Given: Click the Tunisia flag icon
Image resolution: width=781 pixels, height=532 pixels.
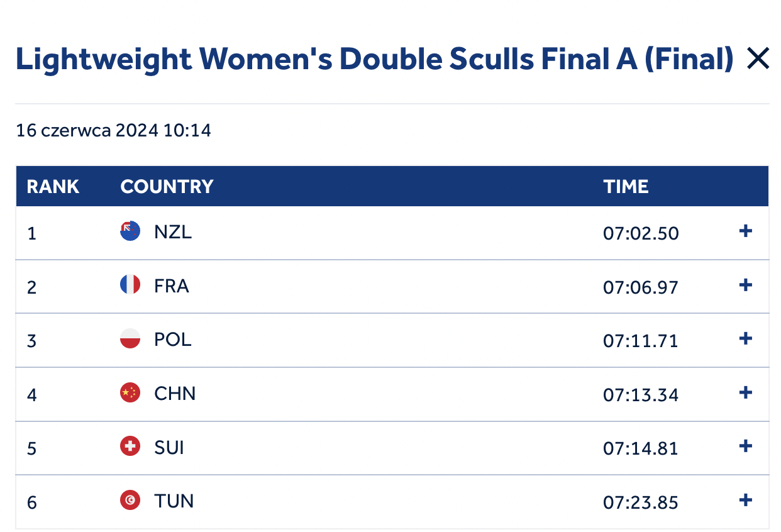Looking at the screenshot, I should (130, 501).
